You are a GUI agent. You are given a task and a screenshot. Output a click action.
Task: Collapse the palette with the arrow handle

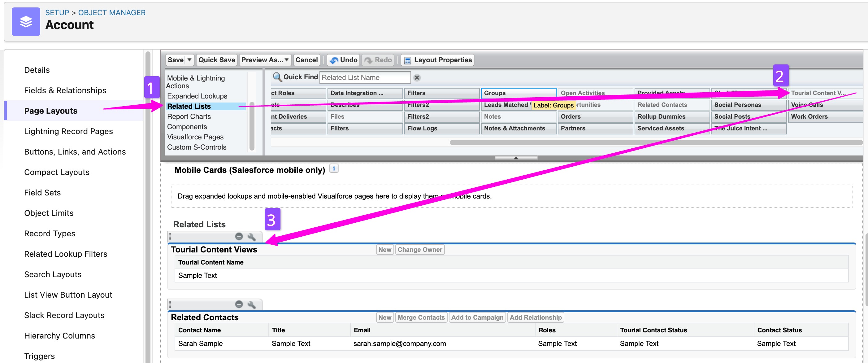pos(515,158)
